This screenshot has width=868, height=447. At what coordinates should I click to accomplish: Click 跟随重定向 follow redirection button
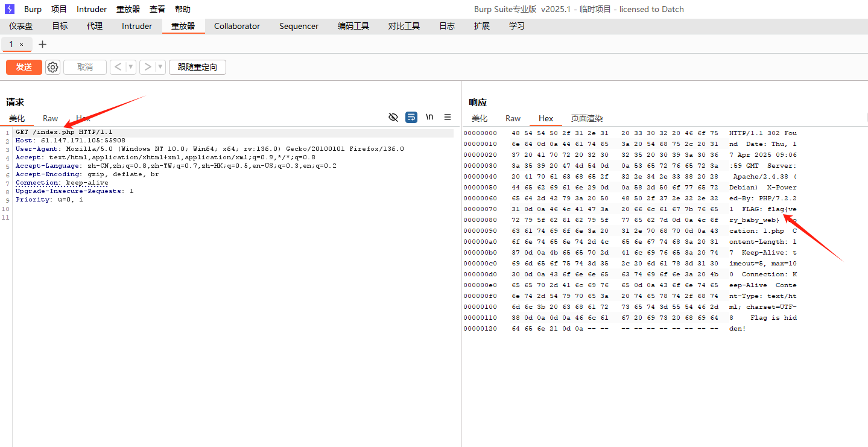[197, 67]
